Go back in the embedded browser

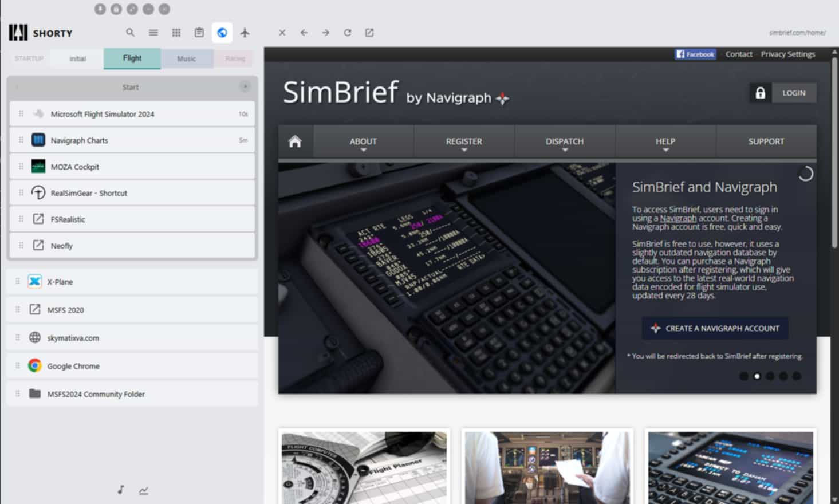point(304,33)
